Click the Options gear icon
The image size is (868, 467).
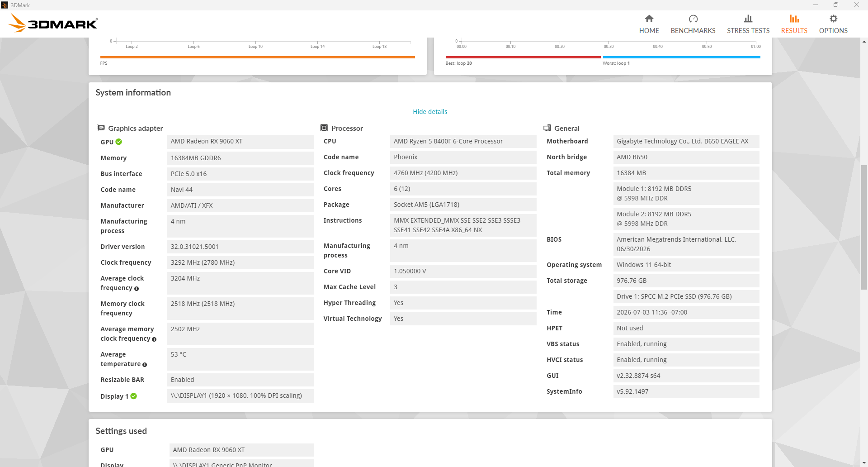coord(833,19)
